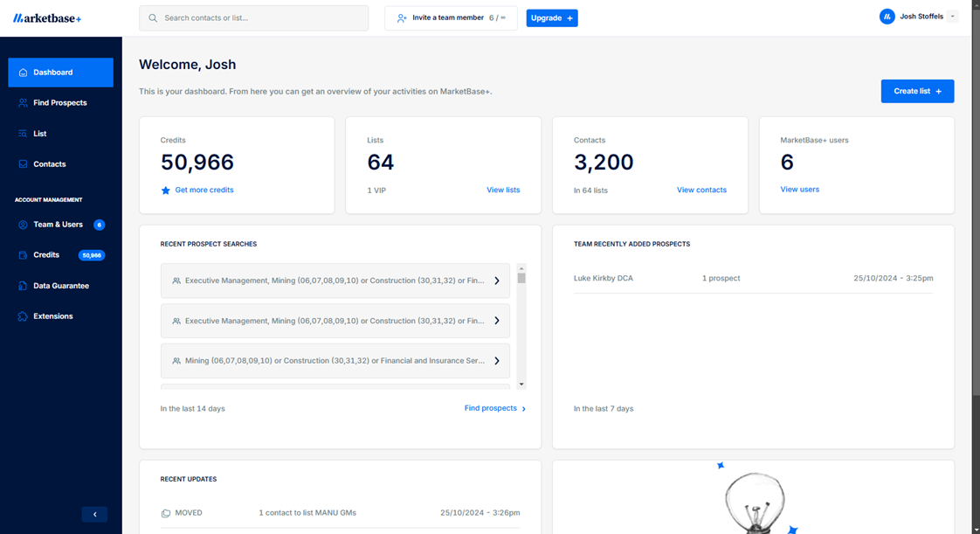980x534 pixels.
Task: Click Josh Stoffels avatar icon
Action: pos(887,17)
